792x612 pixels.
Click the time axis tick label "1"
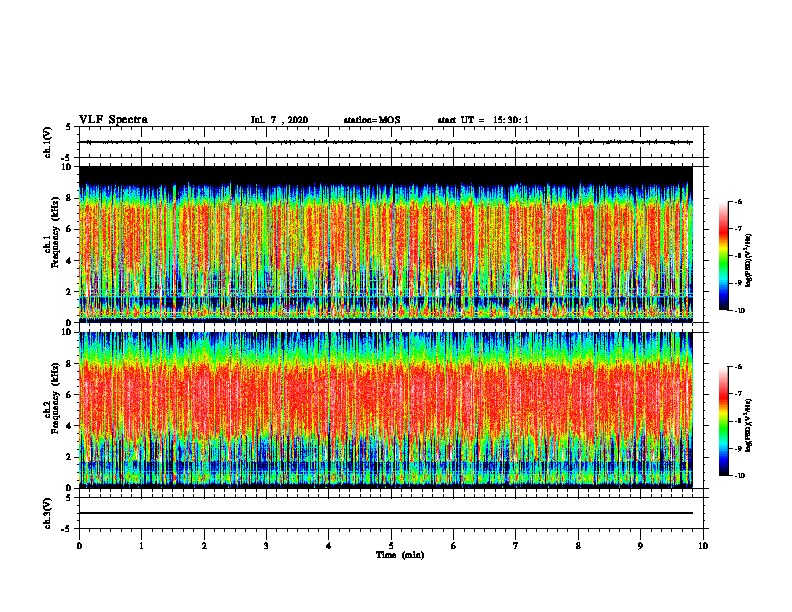[141, 546]
